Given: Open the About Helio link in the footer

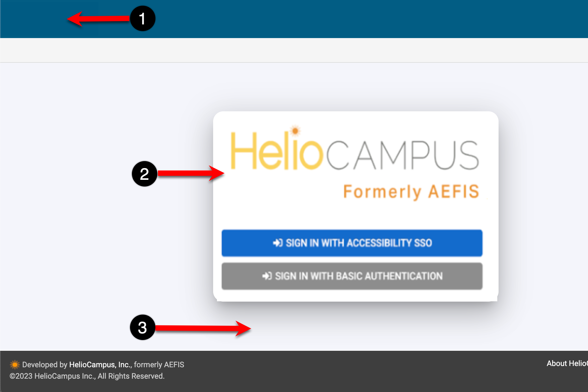Looking at the screenshot, I should pyautogui.click(x=566, y=363).
